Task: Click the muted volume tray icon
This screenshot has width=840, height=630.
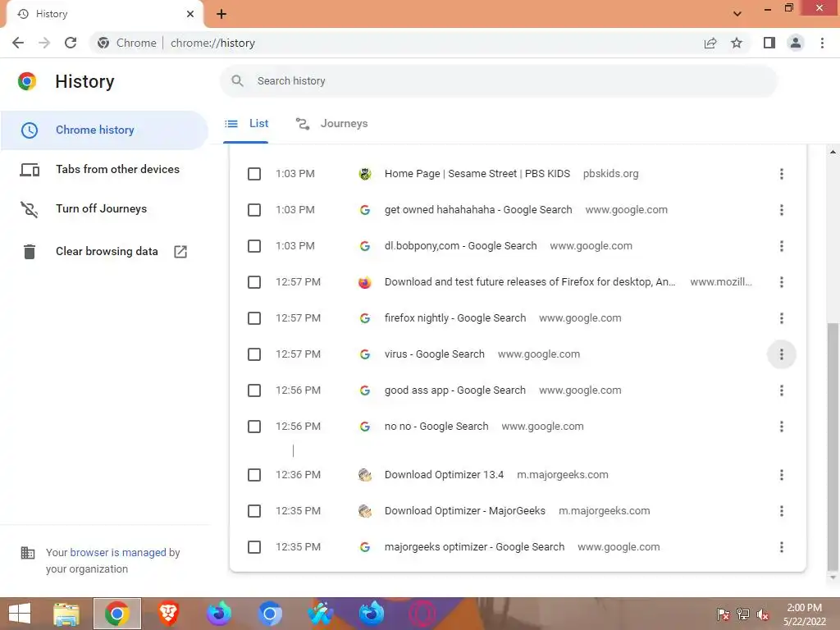Action: pyautogui.click(x=763, y=614)
